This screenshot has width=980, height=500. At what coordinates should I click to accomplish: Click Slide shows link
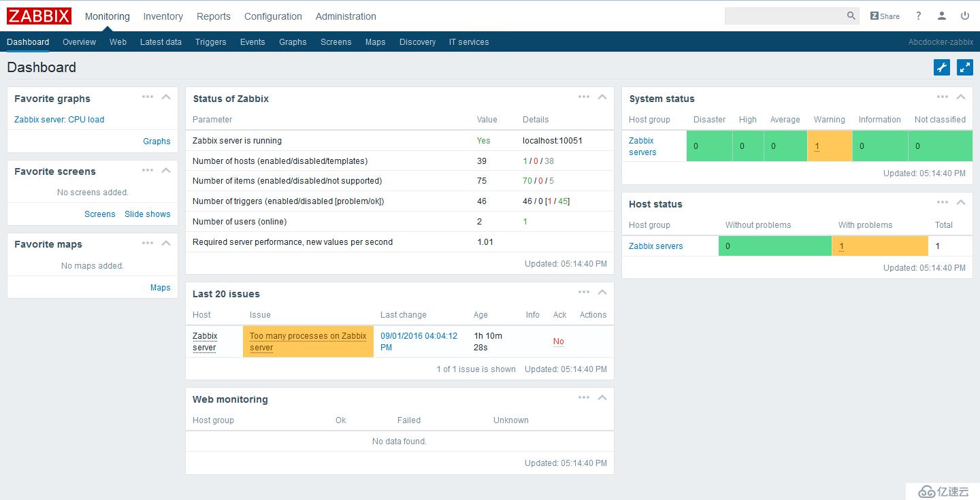point(148,214)
